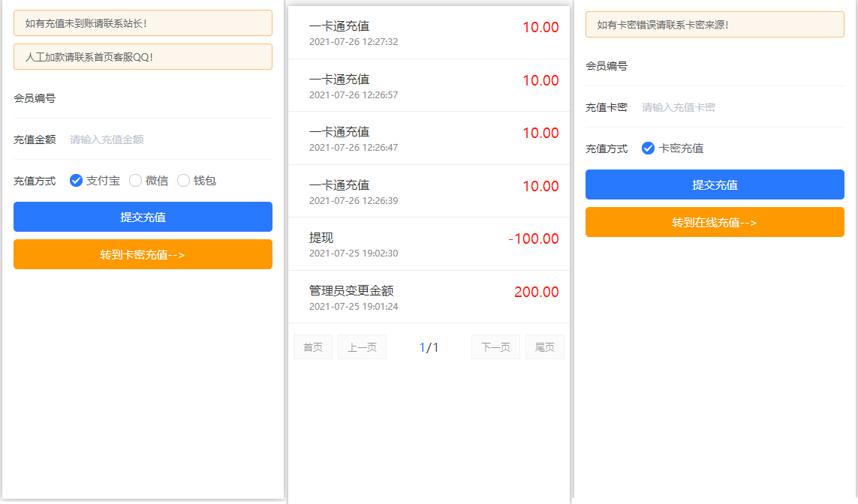Select the 微信 payment method
The image size is (858, 504).
(136, 180)
